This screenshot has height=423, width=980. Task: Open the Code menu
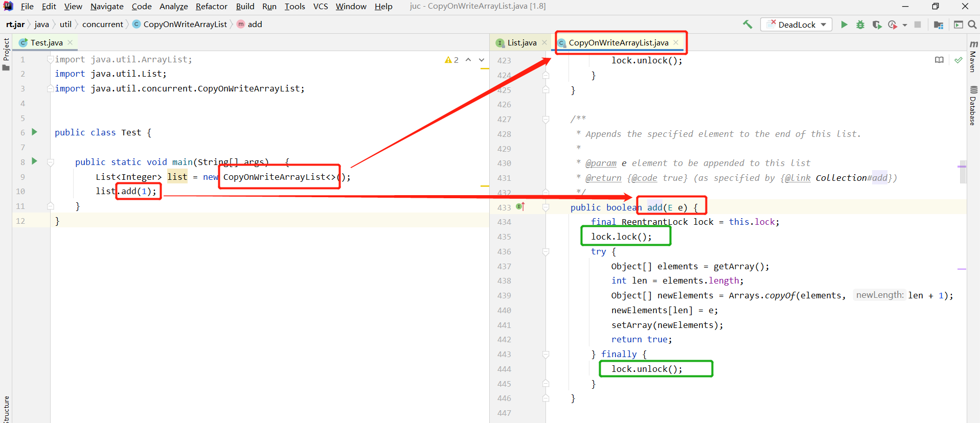tap(142, 6)
